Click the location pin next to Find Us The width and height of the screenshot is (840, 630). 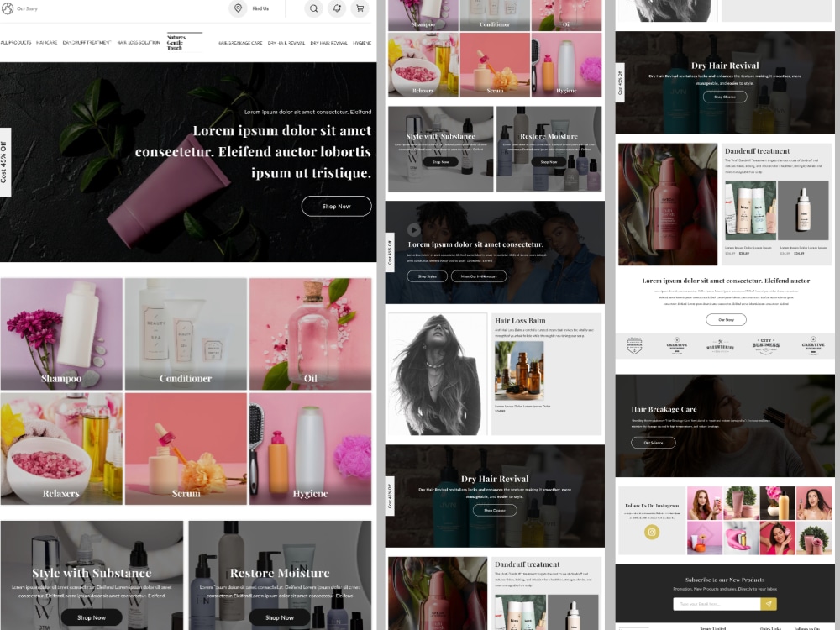(x=239, y=8)
